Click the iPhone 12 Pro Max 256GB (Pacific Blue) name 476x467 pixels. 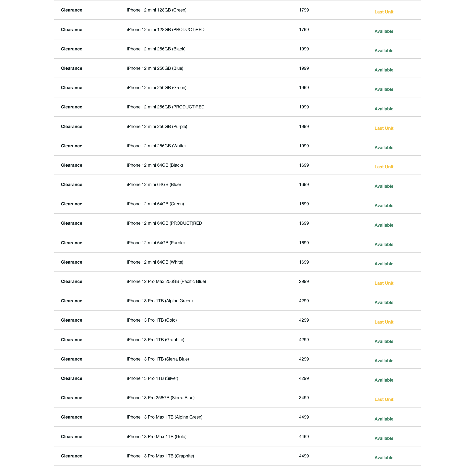[x=166, y=281]
